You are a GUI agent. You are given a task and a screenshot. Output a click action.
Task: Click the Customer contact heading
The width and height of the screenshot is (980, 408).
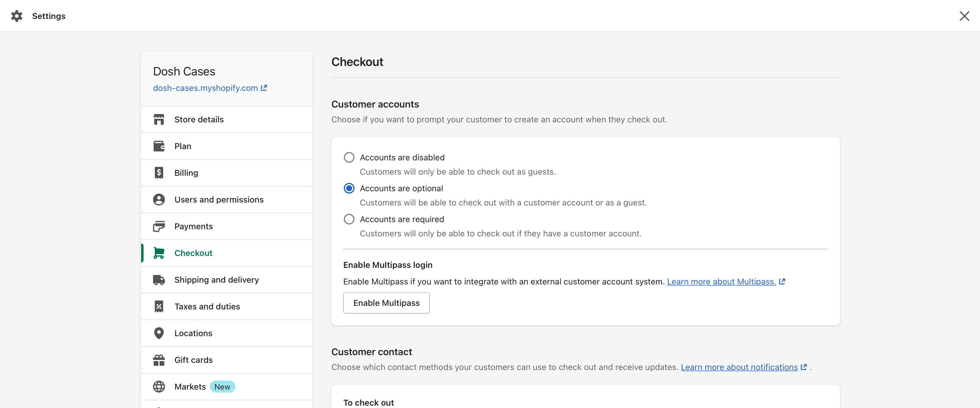click(372, 352)
